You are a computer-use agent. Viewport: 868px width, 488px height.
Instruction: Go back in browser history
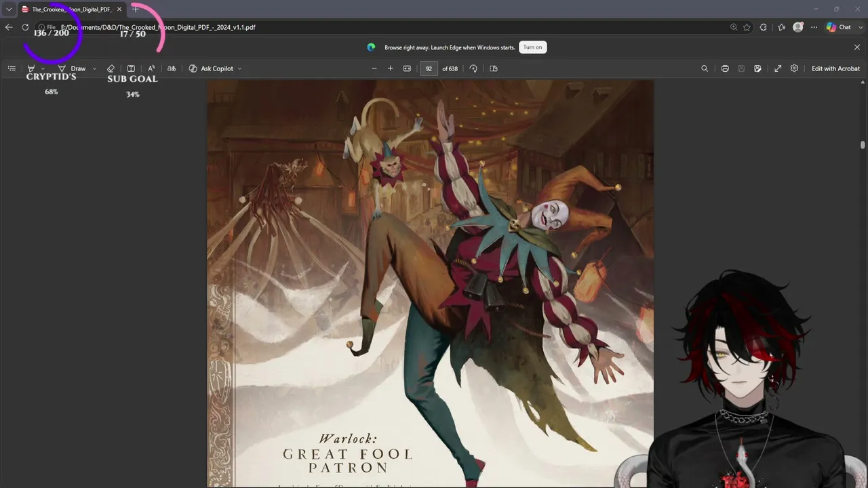click(9, 27)
